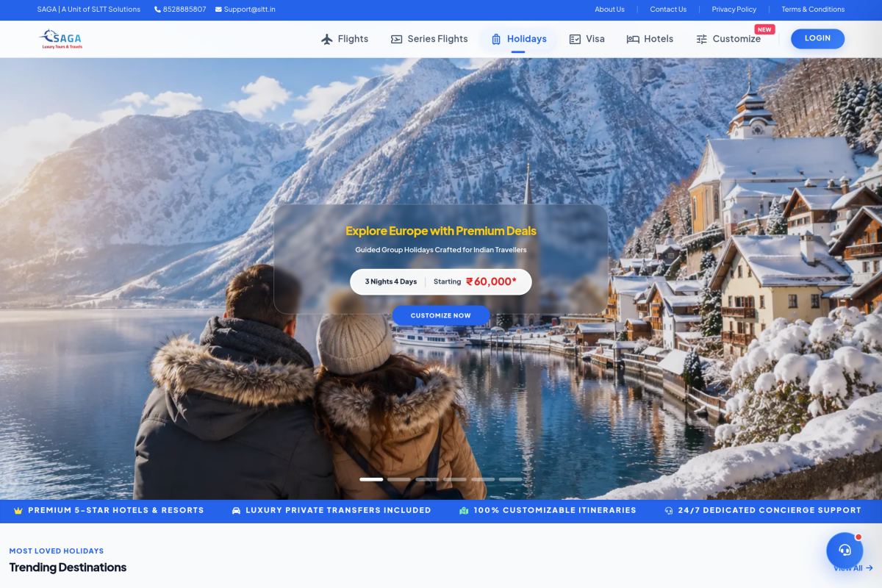Select the third carousel slide indicator
882x588 pixels.
tap(427, 479)
